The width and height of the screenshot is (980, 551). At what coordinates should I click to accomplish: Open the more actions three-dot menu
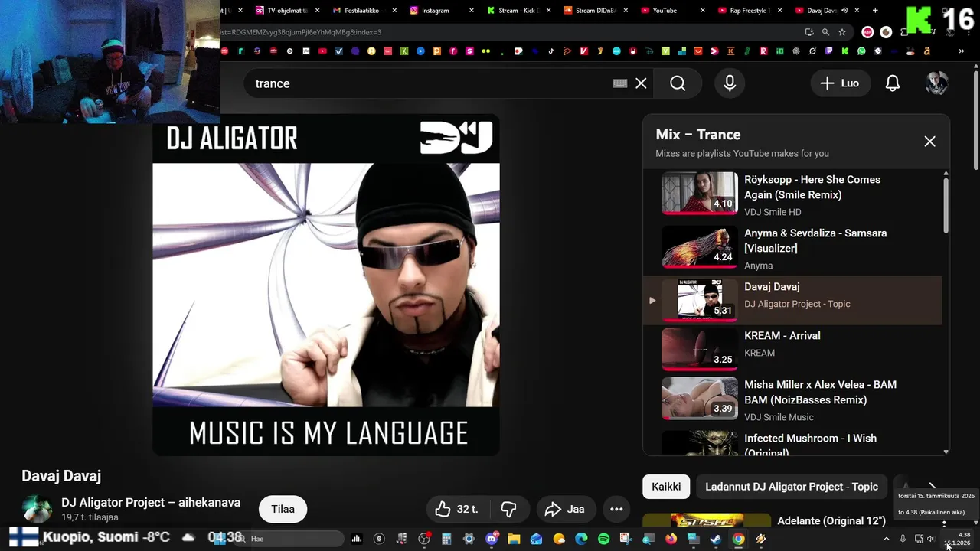[x=616, y=509]
